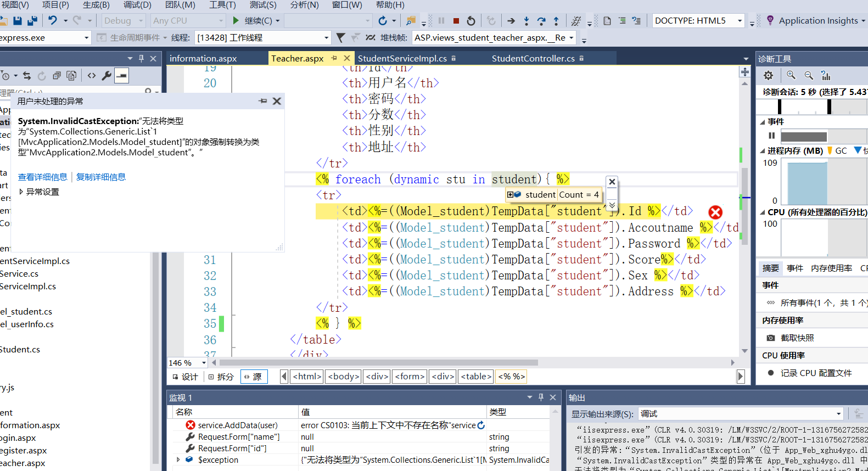Refresh the service.AddData watch value
The height and width of the screenshot is (471, 868).
click(481, 425)
